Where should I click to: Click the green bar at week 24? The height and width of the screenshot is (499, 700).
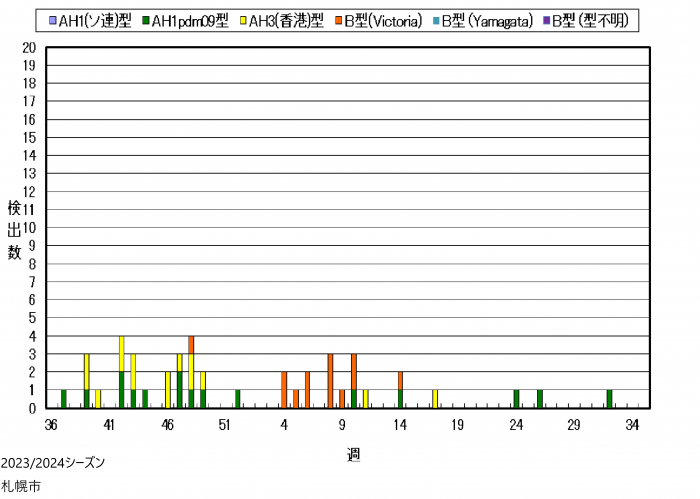pyautogui.click(x=516, y=399)
